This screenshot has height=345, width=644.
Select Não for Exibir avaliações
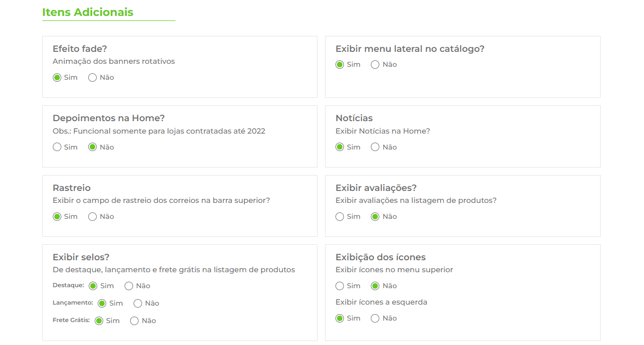point(375,217)
